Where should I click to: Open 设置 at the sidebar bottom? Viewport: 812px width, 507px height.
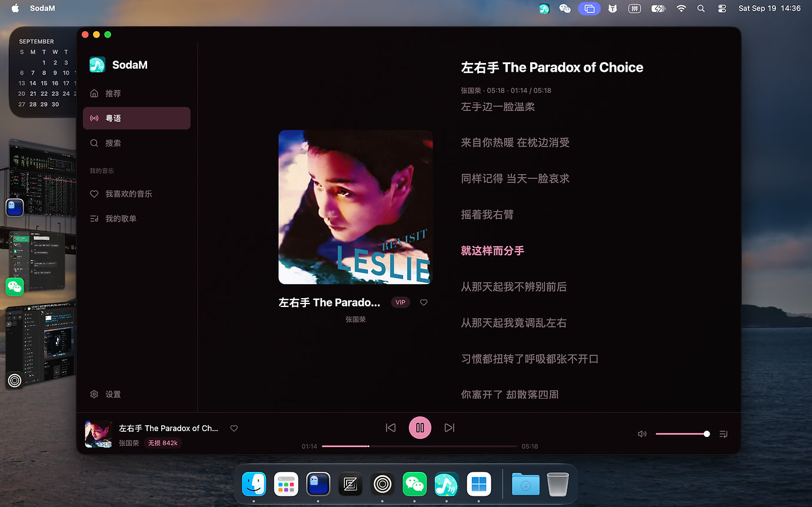click(x=137, y=394)
